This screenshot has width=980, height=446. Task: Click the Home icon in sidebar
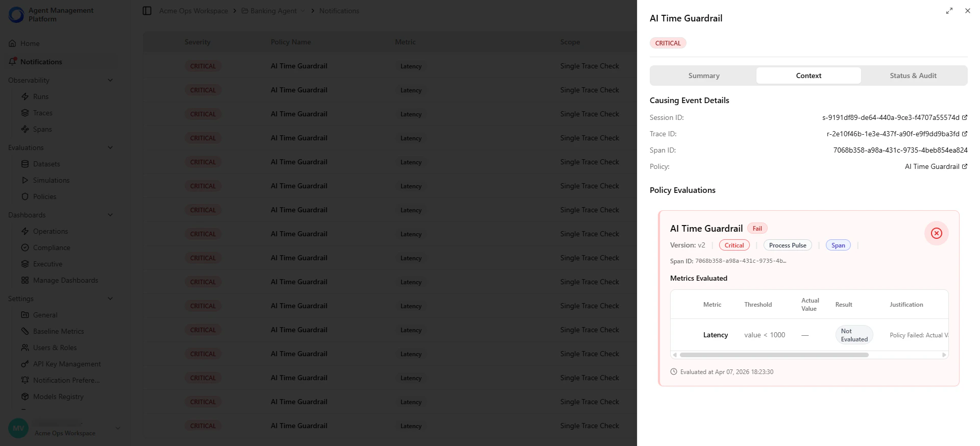tap(12, 43)
